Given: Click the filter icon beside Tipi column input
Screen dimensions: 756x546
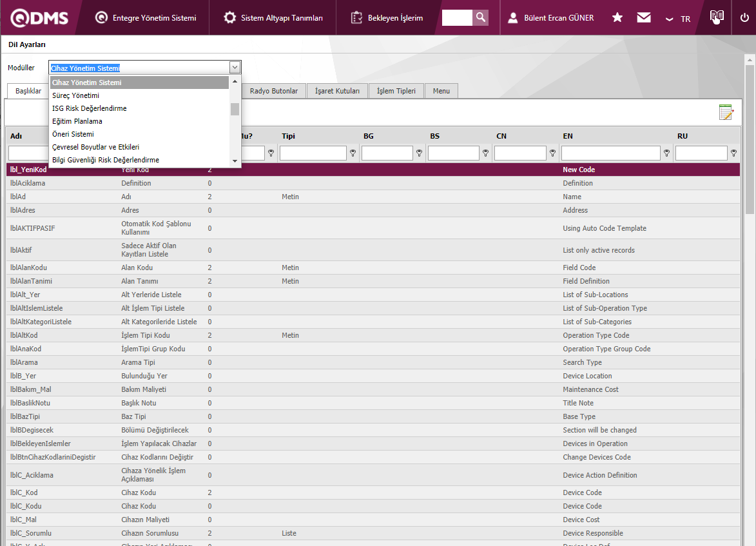Looking at the screenshot, I should tap(353, 153).
